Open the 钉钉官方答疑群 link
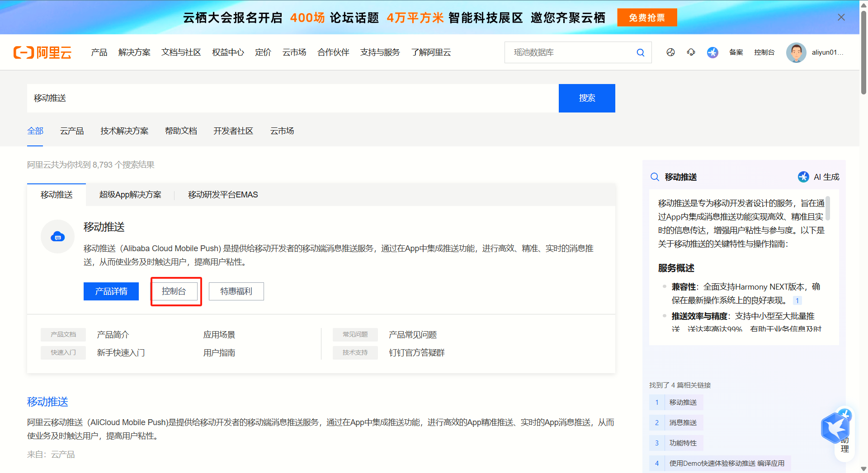 coord(417,353)
